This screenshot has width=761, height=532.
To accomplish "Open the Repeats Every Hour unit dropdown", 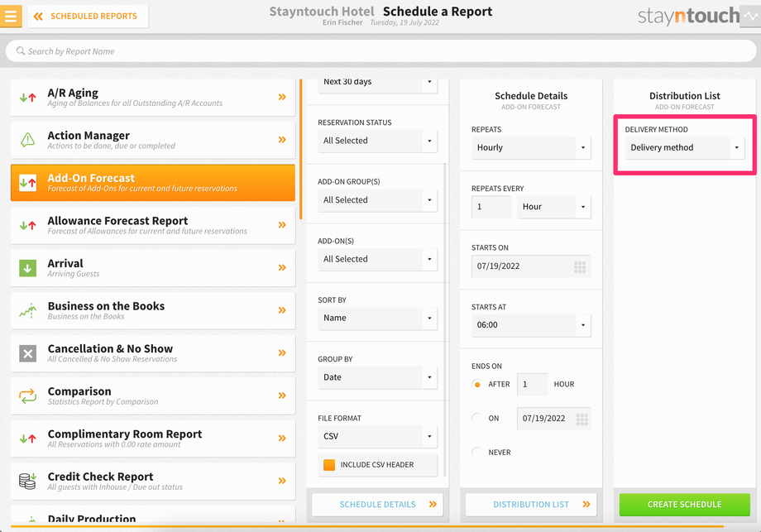I will (553, 207).
